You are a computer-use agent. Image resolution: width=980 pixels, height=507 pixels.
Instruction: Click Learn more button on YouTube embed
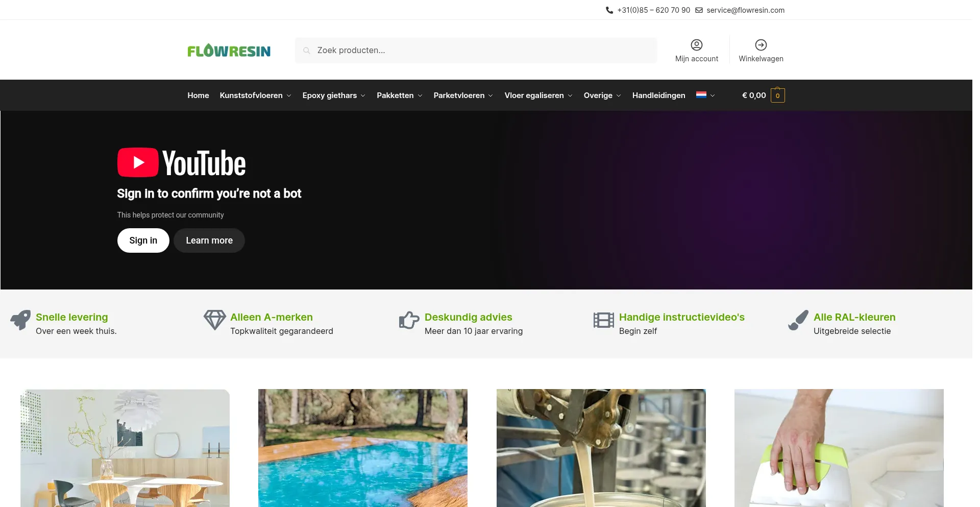(x=209, y=240)
